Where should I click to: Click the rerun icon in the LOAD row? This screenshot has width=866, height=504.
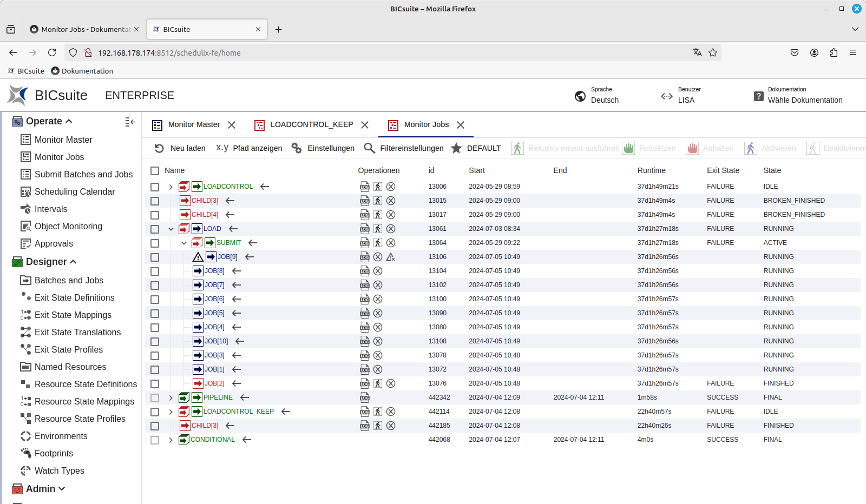pos(378,229)
